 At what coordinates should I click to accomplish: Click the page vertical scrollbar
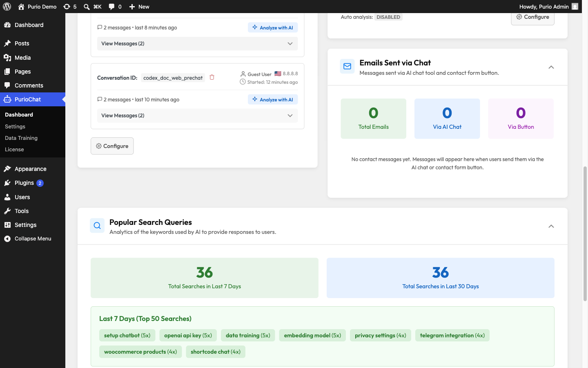[585, 234]
